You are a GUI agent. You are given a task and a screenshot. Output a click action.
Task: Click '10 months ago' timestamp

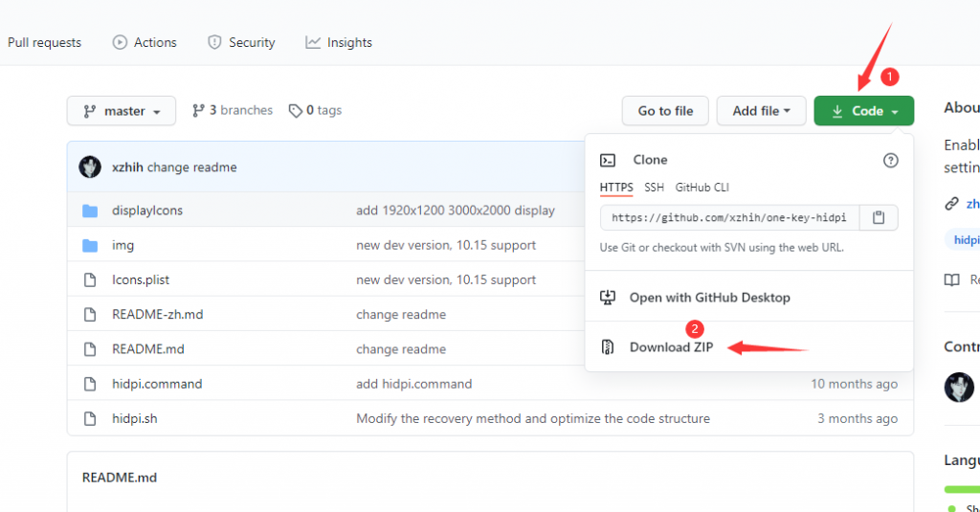point(855,384)
